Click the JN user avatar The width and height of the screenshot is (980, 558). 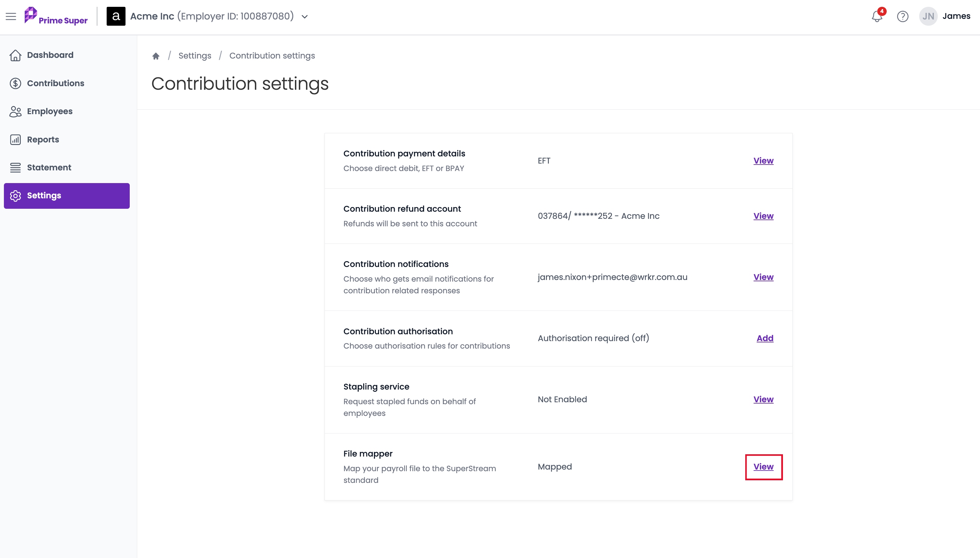click(928, 17)
